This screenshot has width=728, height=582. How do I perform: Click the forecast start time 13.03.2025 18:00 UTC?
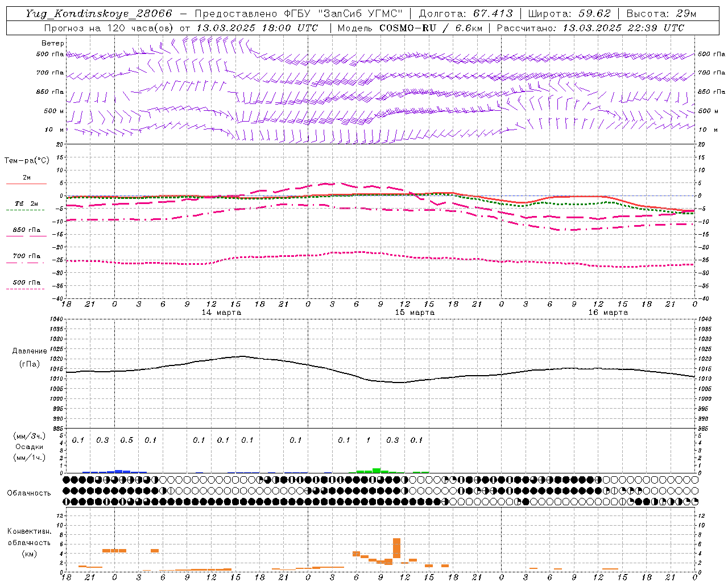point(257,28)
